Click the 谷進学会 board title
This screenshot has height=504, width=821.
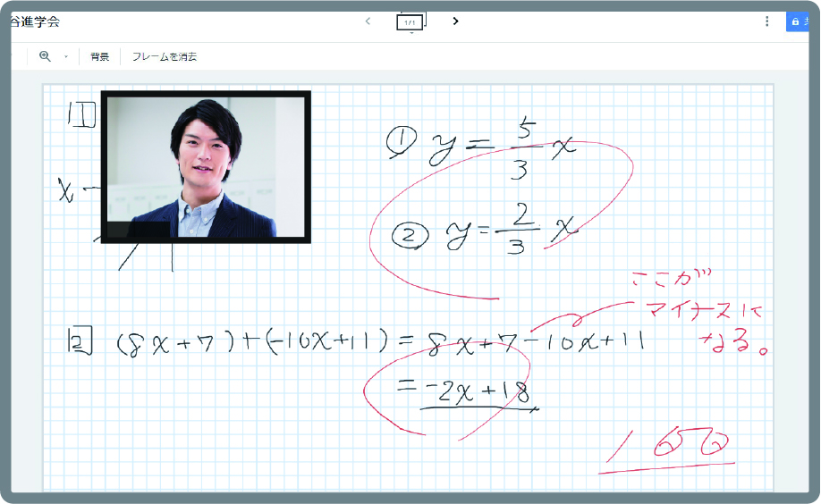tap(35, 22)
